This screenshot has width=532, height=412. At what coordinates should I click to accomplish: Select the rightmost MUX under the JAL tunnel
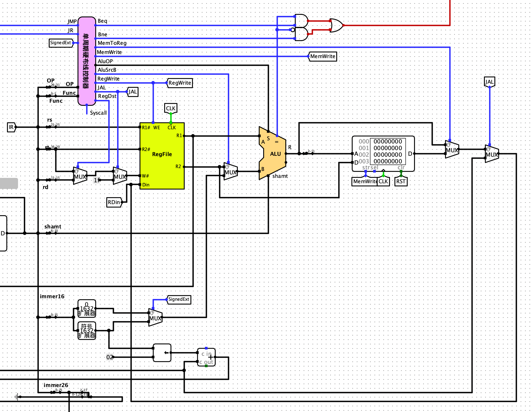click(x=492, y=154)
